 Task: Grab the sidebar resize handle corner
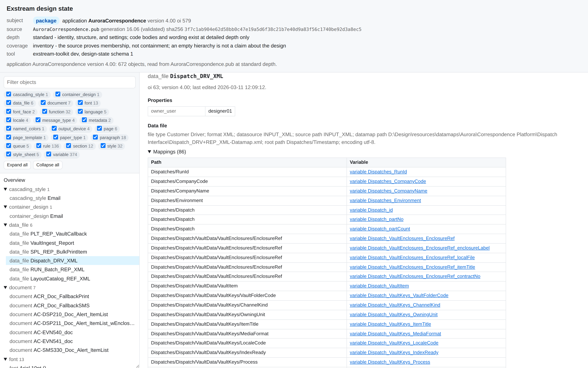coord(137,366)
